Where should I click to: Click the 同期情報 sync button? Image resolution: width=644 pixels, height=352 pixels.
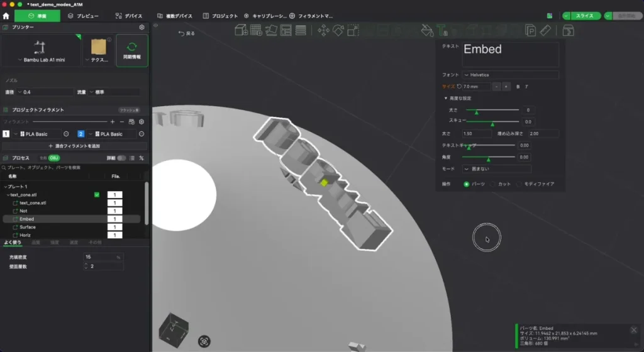pos(132,50)
